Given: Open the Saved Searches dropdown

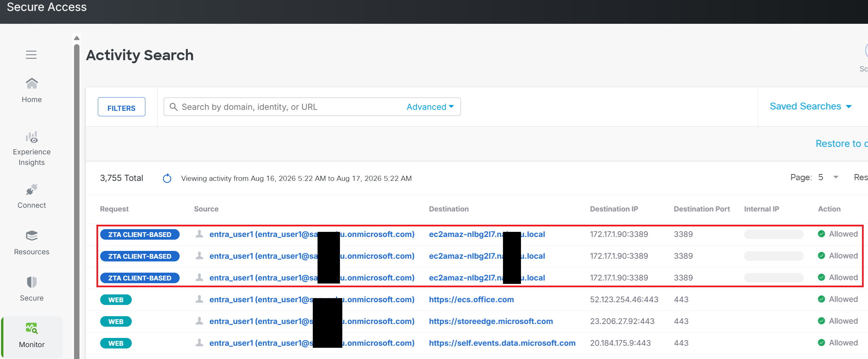Looking at the screenshot, I should click(x=811, y=106).
